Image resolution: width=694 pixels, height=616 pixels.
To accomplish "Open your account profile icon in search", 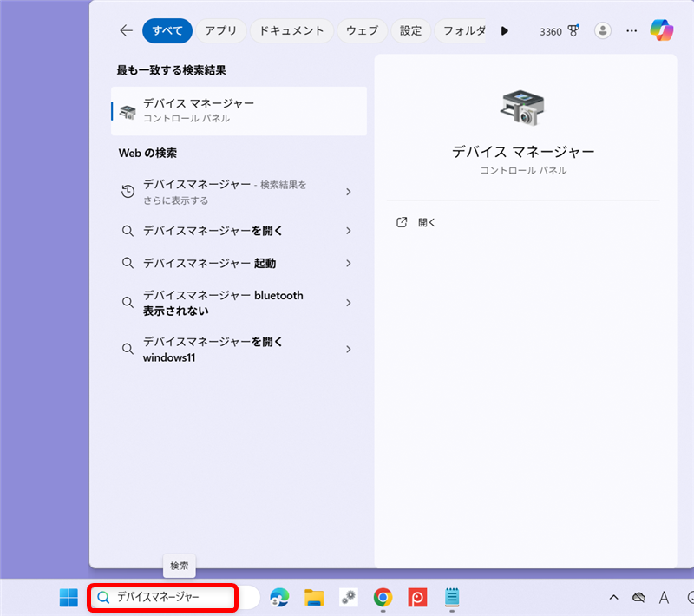I will [603, 31].
